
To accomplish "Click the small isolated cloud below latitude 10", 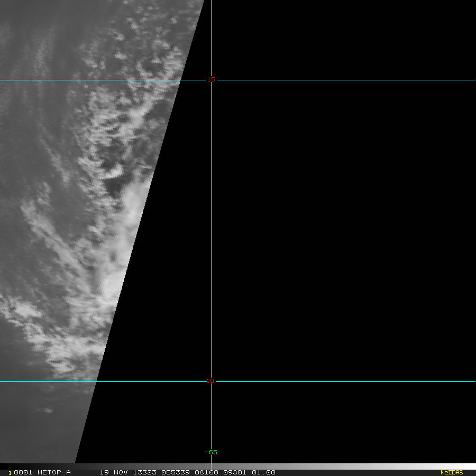I will 48,410.
